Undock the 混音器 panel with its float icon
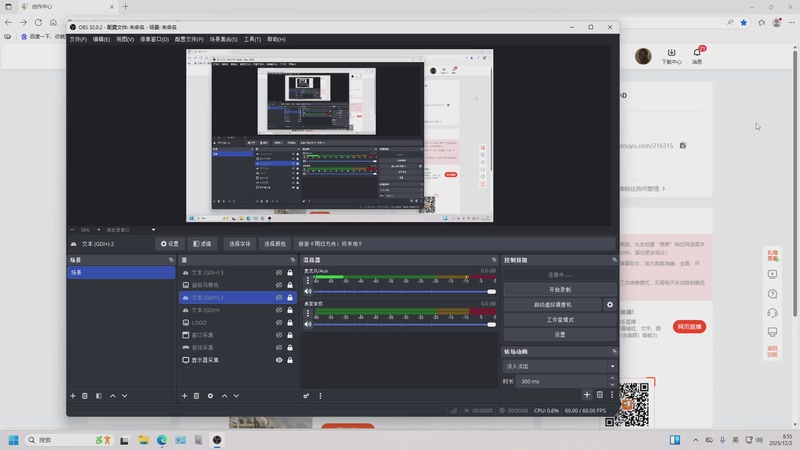 point(493,260)
